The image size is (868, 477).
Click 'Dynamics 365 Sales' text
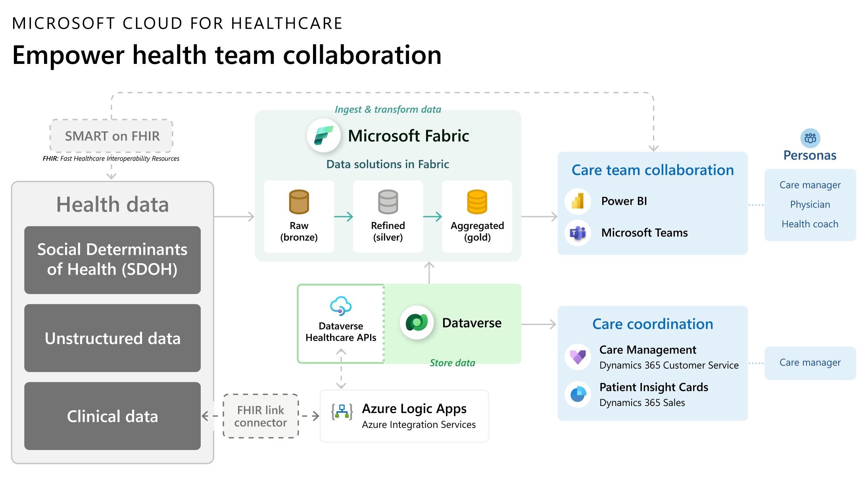(642, 402)
